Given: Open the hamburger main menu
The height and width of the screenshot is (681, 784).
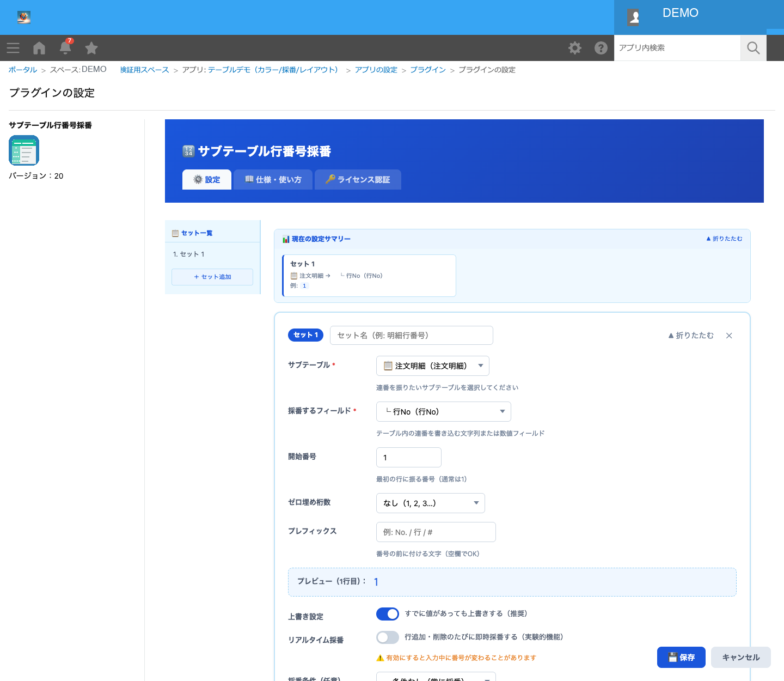Looking at the screenshot, I should coord(13,48).
